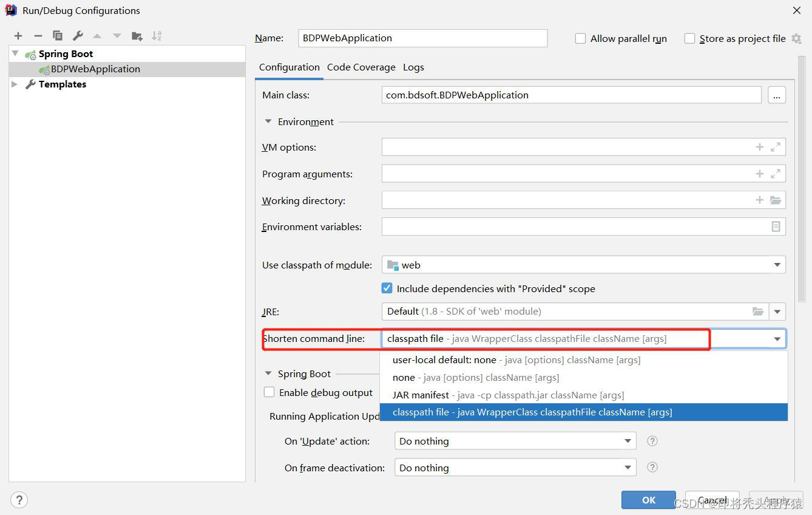The width and height of the screenshot is (812, 515).
Task: Enable debug output checkbox
Action: pos(269,392)
